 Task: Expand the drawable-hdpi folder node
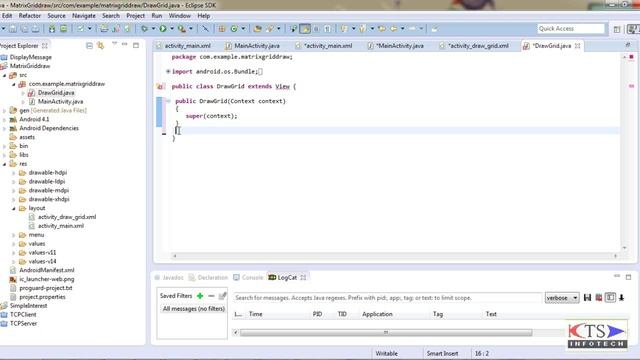pyautogui.click(x=13, y=173)
